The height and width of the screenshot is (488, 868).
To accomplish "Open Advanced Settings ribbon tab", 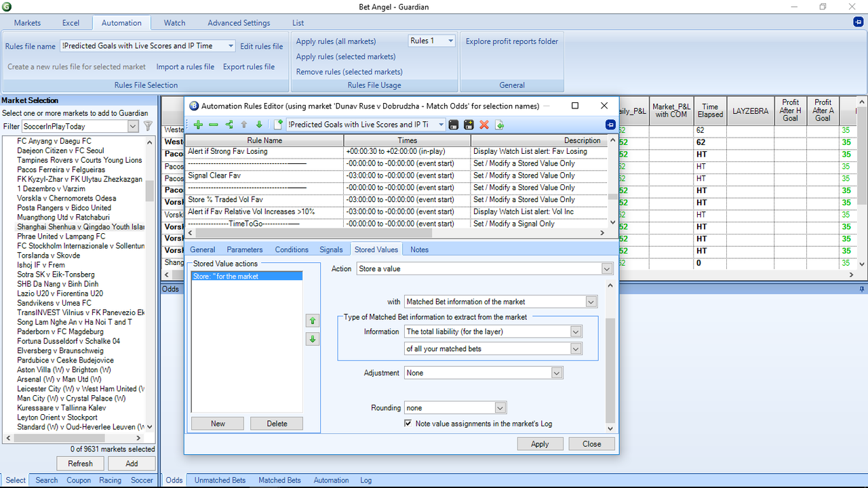I will pos(239,23).
